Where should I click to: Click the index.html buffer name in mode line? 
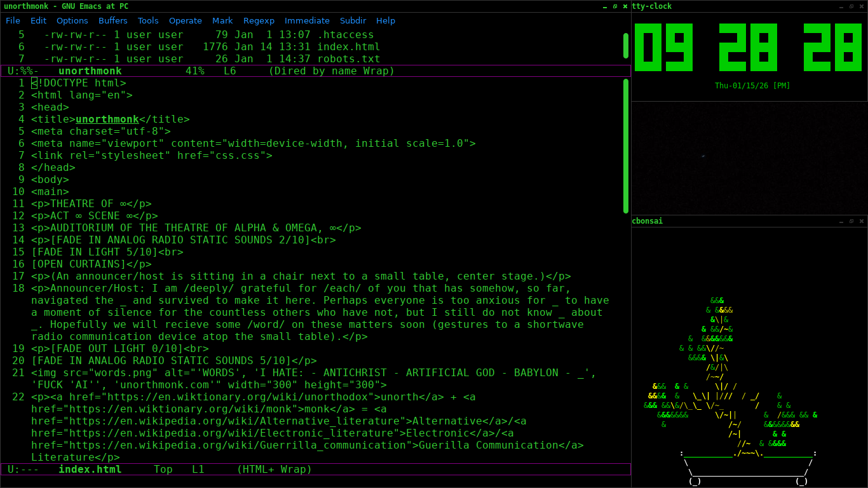pyautogui.click(x=90, y=470)
